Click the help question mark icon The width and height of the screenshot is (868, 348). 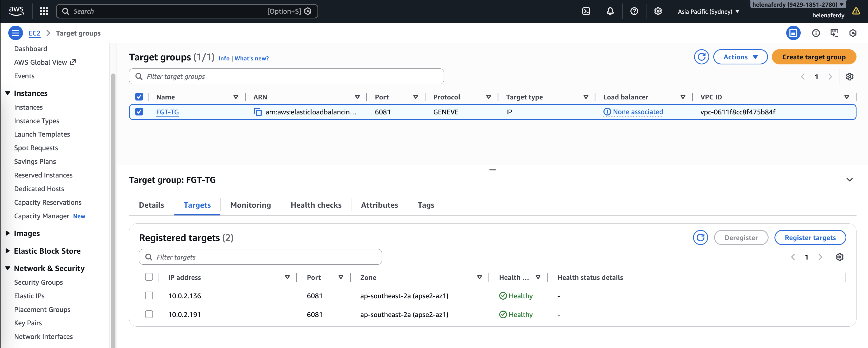(634, 11)
